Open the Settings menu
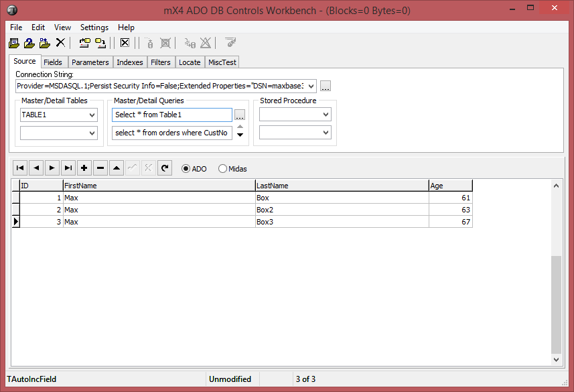574x392 pixels. point(94,27)
